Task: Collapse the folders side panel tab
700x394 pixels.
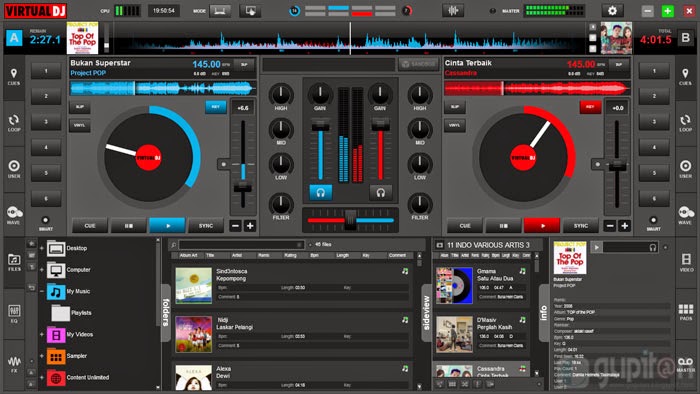Action: (x=166, y=312)
